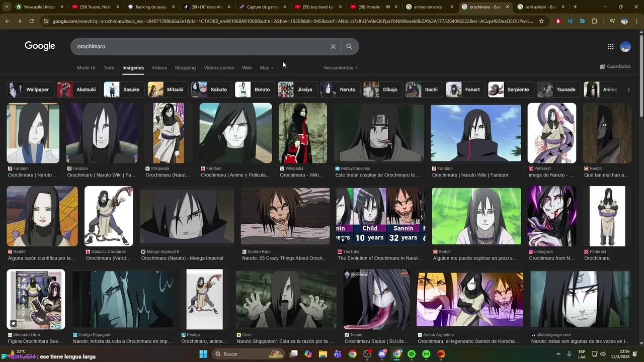Open the Google apps grid

610,47
